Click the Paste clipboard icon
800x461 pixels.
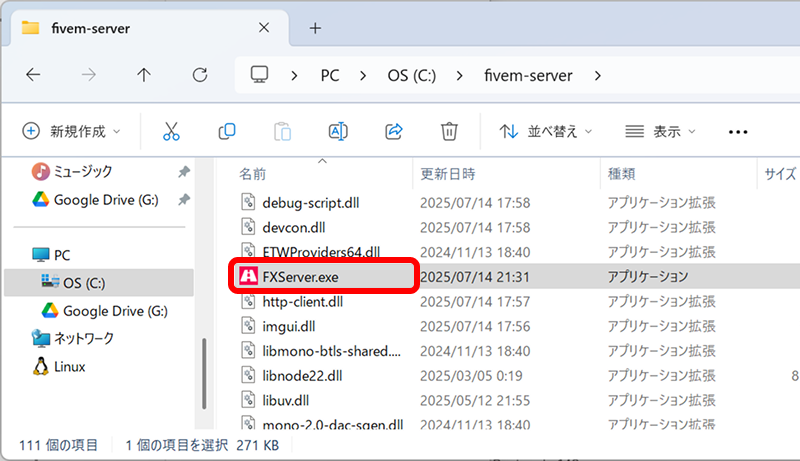[282, 132]
